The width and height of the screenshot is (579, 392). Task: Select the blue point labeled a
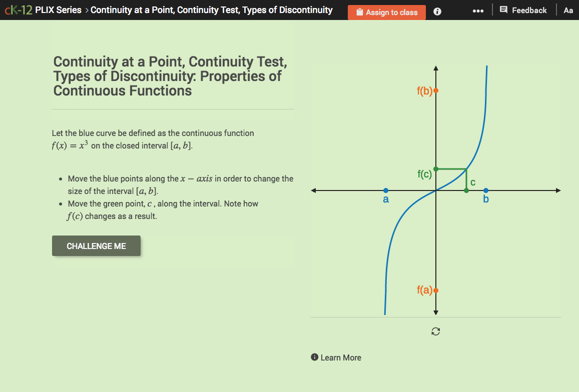tap(385, 190)
